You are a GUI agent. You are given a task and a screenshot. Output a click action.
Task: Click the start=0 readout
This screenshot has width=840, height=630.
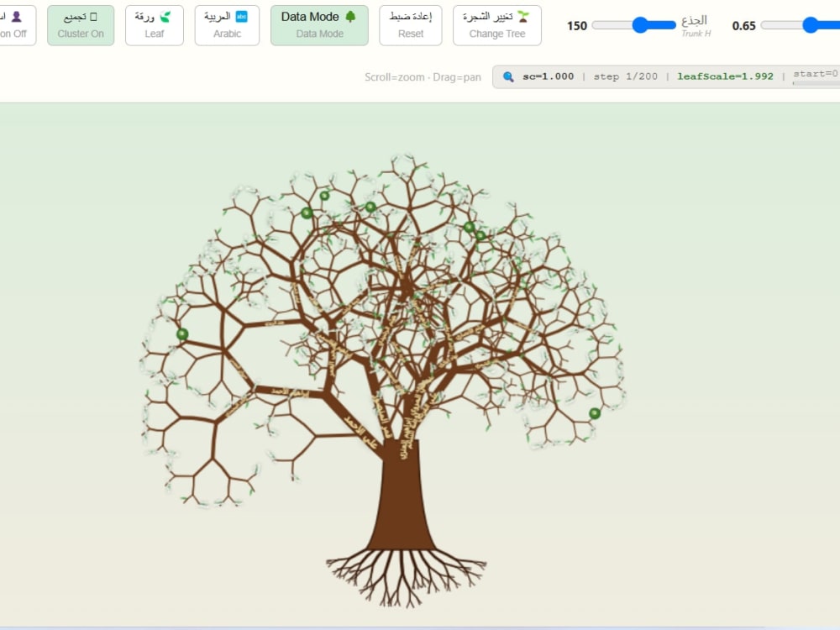coord(816,74)
